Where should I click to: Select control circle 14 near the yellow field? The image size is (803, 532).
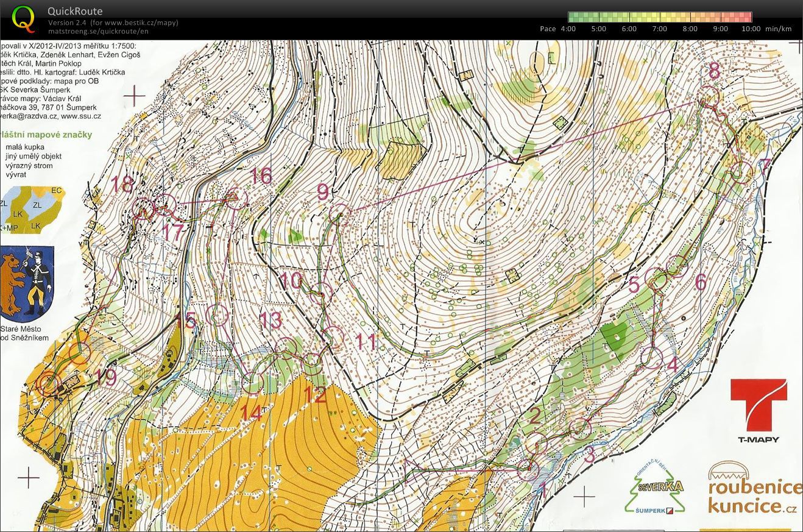253,383
